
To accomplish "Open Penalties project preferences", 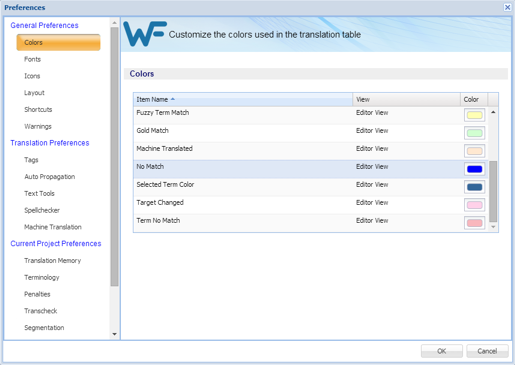I will pyautogui.click(x=37, y=294).
